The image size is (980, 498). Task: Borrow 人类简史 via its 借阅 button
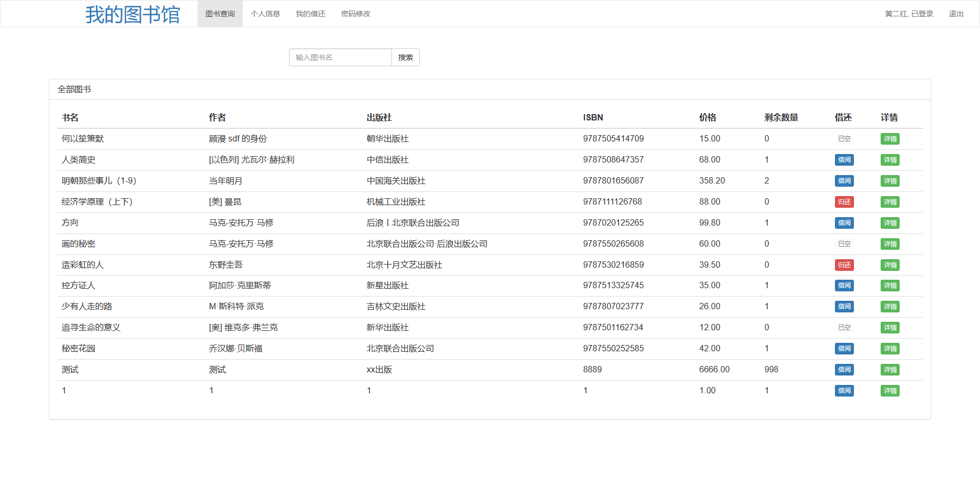[844, 160]
